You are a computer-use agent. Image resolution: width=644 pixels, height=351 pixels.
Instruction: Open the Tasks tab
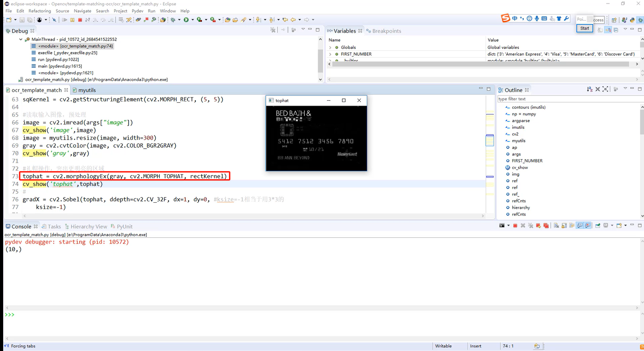tap(51, 227)
